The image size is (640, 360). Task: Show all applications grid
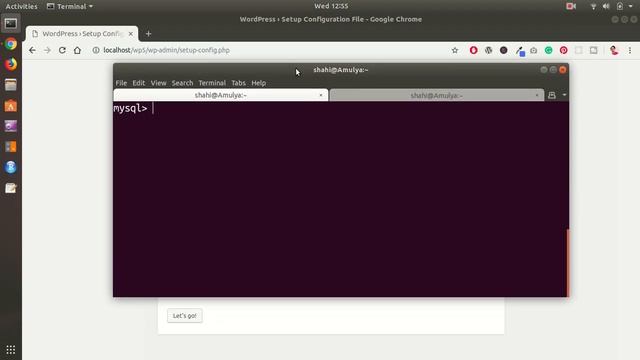[11, 349]
